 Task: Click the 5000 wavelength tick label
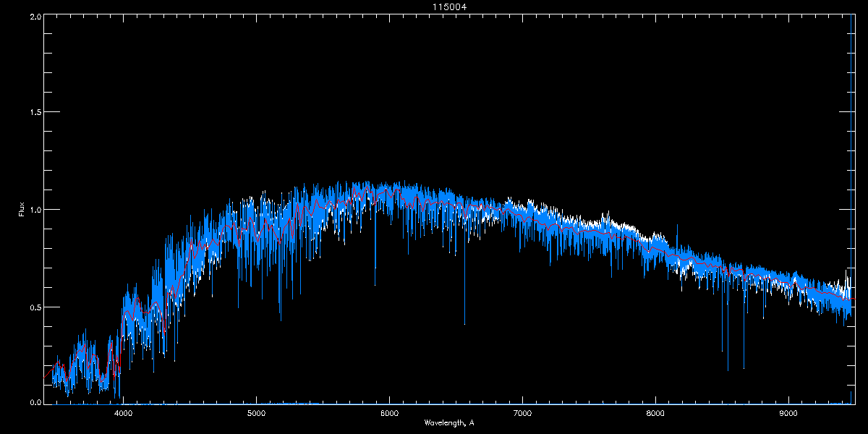pos(257,413)
